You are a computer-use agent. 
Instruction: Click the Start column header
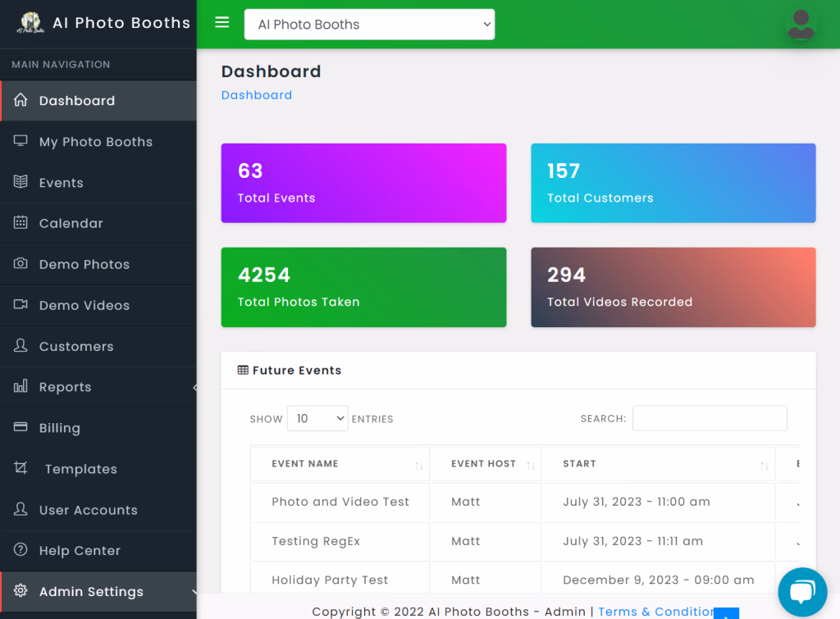659,464
